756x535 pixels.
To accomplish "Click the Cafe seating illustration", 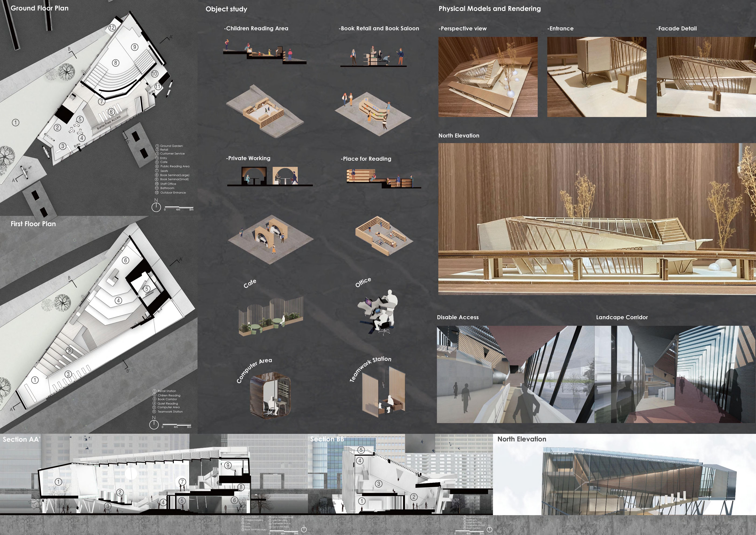I will pyautogui.click(x=271, y=316).
